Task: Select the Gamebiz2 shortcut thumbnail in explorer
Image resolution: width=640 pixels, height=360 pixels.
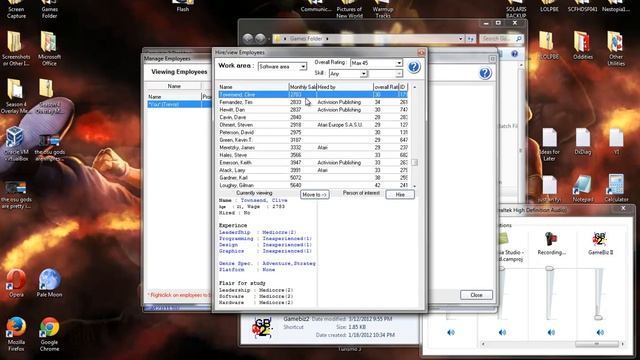Action: pos(261,327)
